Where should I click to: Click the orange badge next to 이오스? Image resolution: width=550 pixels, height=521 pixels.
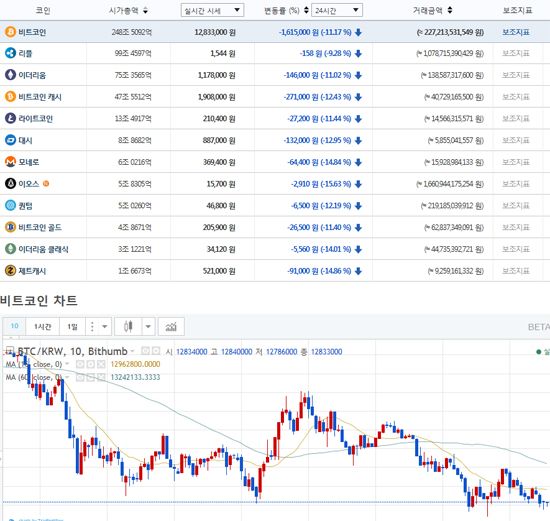[x=46, y=183]
